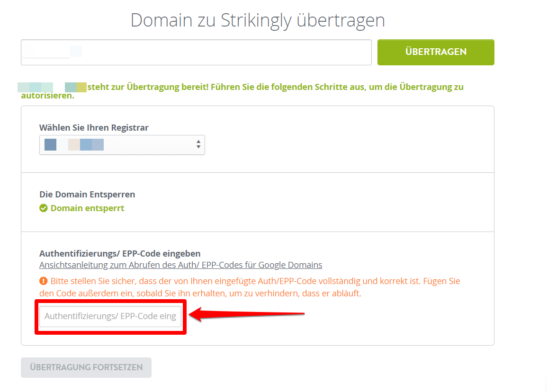547x392 pixels.
Task: Open the Google Domains EPP-Code instructions link
Action: click(181, 265)
